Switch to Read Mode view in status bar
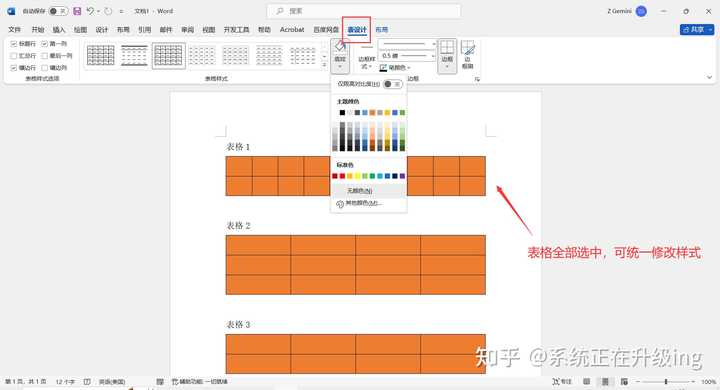 (x=586, y=382)
